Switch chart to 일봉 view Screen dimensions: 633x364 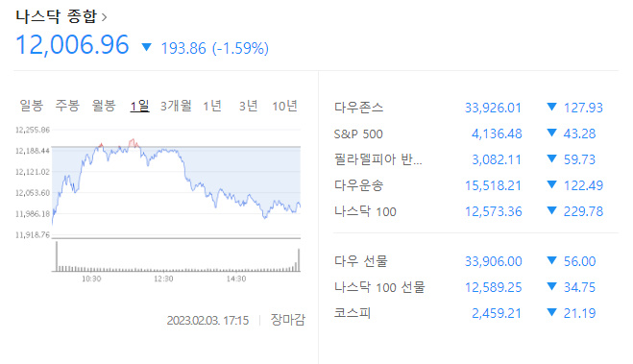click(32, 106)
